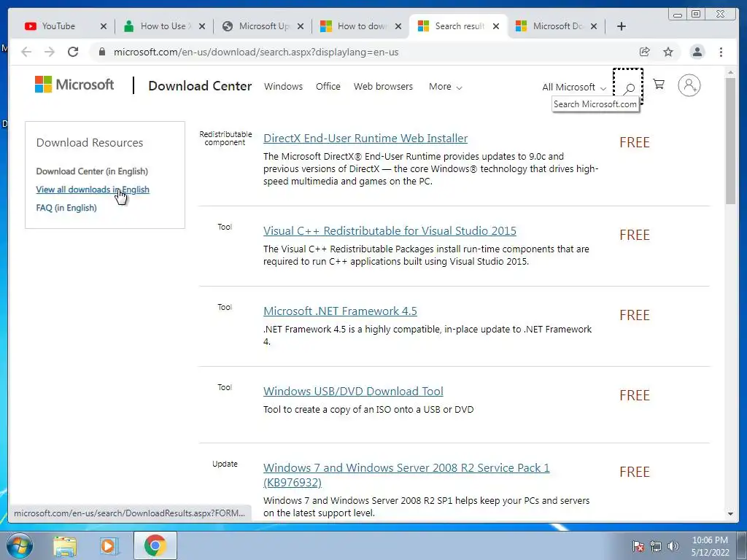Open FAQ (in English) link
This screenshot has height=560, width=747.
(66, 208)
